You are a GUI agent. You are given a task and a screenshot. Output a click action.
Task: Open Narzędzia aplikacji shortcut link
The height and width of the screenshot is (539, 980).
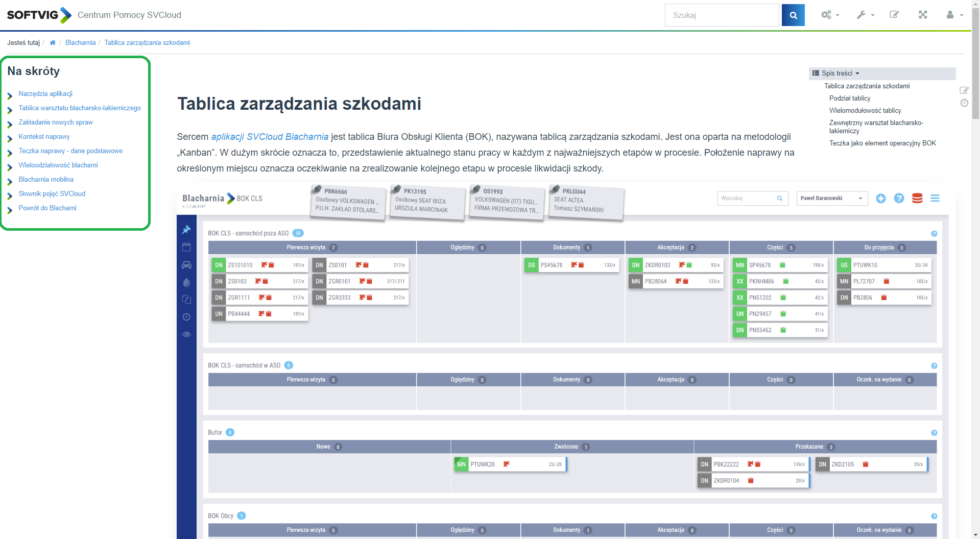tap(45, 94)
